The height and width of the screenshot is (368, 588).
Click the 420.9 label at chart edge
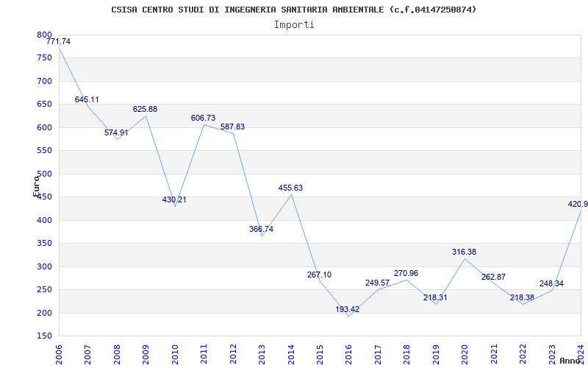coord(578,205)
